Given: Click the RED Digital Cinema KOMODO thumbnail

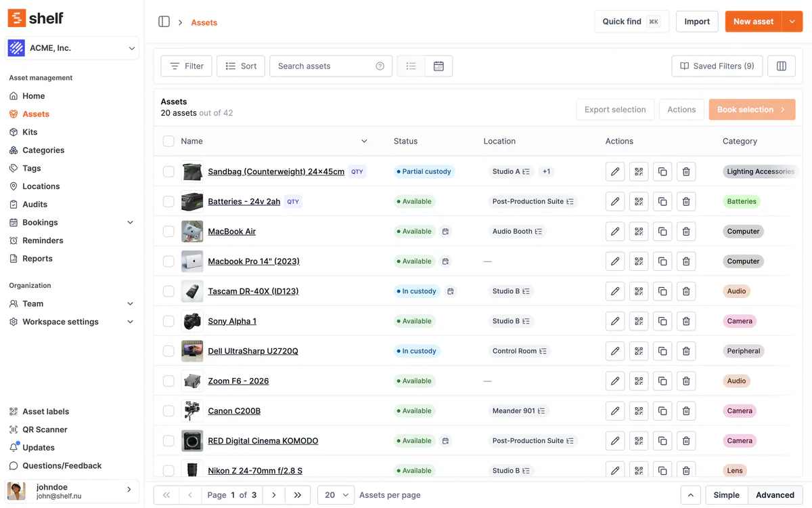Looking at the screenshot, I should (192, 441).
